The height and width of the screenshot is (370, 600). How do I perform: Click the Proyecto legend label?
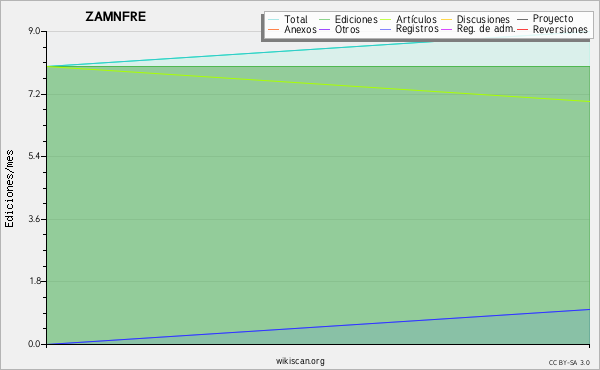click(x=553, y=18)
